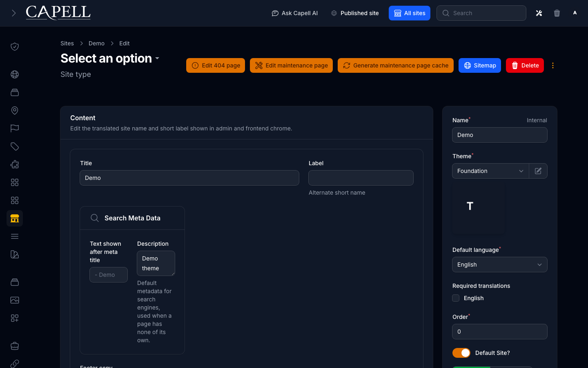Open the tools wrench icon in top bar
This screenshot has height=368, width=588.
click(539, 13)
